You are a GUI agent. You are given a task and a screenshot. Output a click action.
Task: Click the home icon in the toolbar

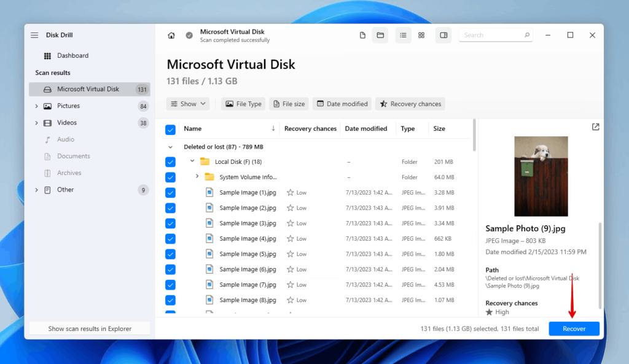pos(171,35)
